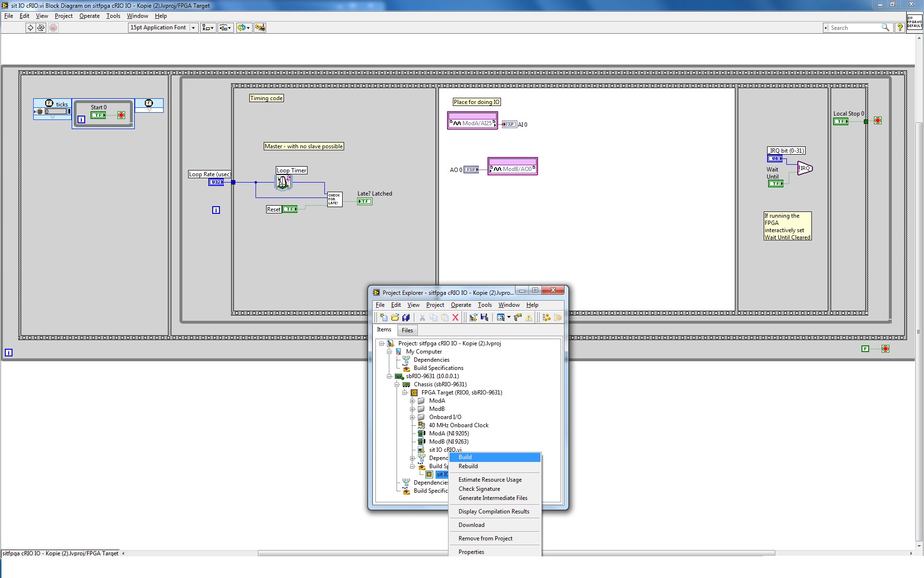Click the Copy icon in Project Explorer toolbar
This screenshot has height=578, width=924.
[434, 317]
